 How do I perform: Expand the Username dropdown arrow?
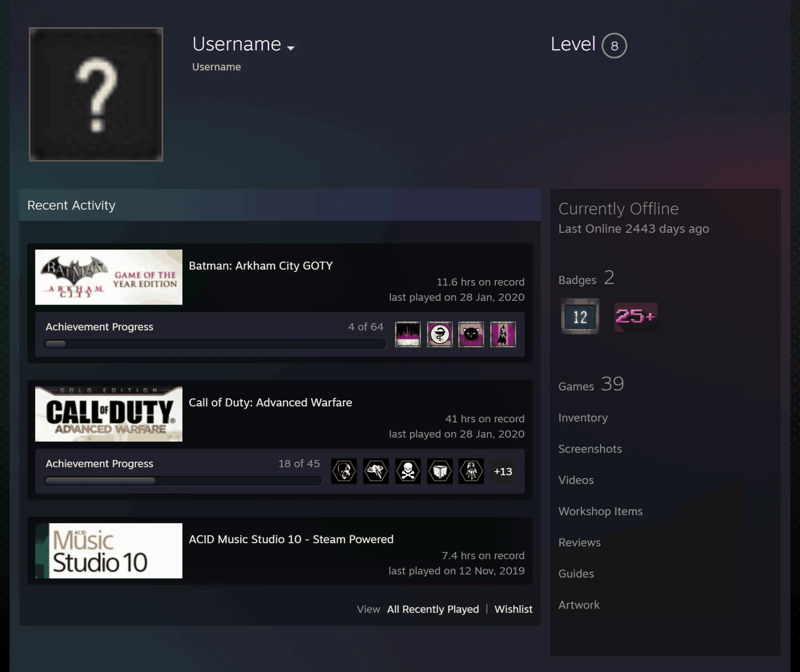coord(291,48)
